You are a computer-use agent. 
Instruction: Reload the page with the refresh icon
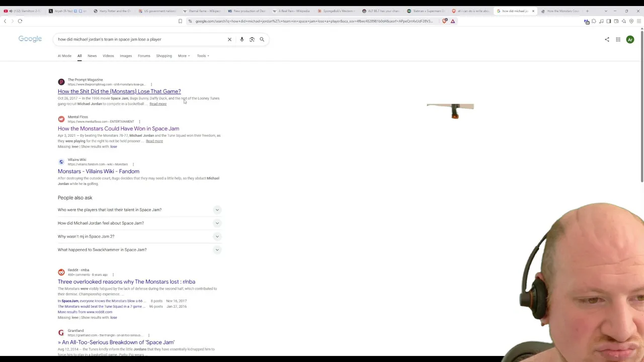[20, 21]
